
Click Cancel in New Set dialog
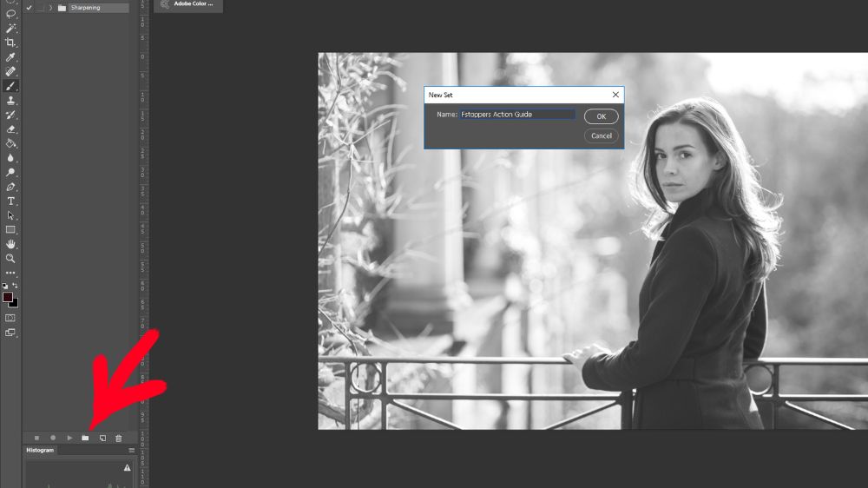coord(602,135)
